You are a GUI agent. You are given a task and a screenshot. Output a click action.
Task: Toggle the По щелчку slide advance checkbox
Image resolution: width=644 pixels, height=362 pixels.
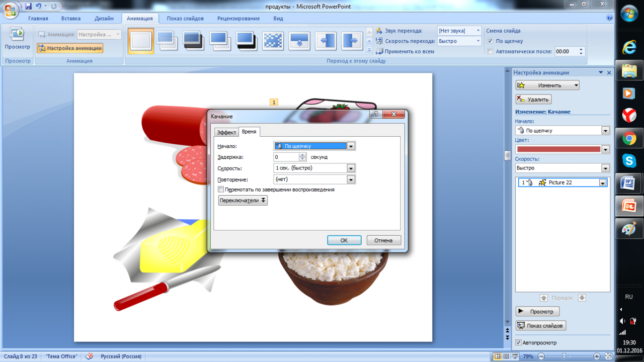(x=491, y=41)
